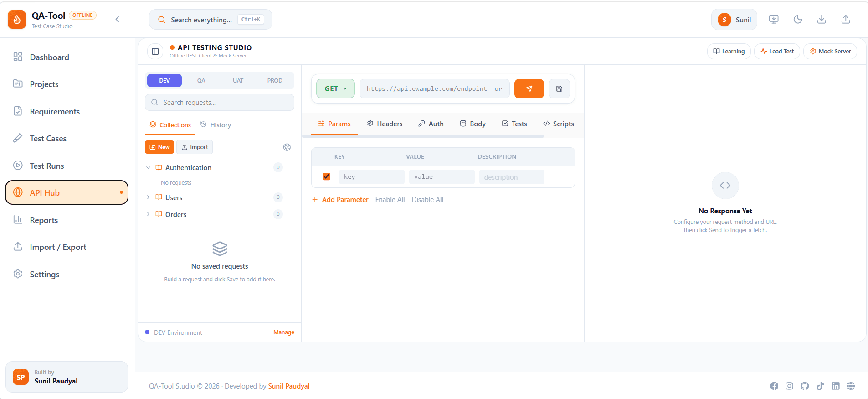Screen dimensions: 868x399
Task: Click the Learning button
Action: pos(729,51)
